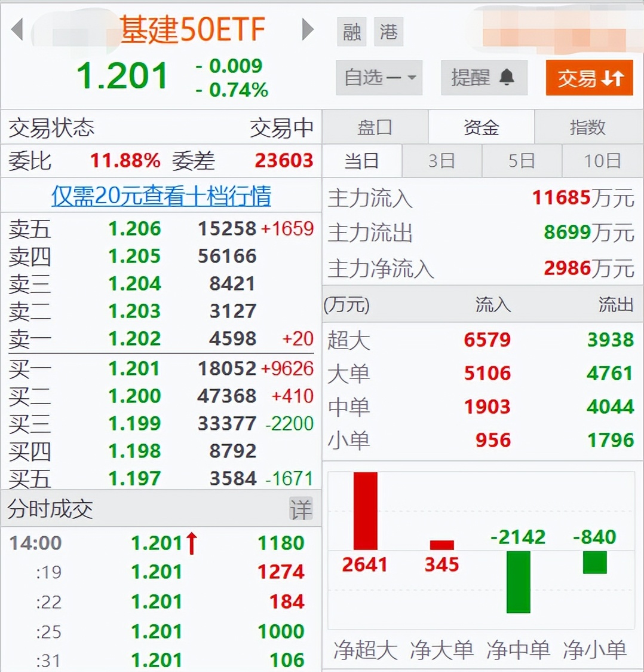This screenshot has height=672, width=644.
Task: Switch to the 盘口 tab
Action: pyautogui.click(x=375, y=127)
